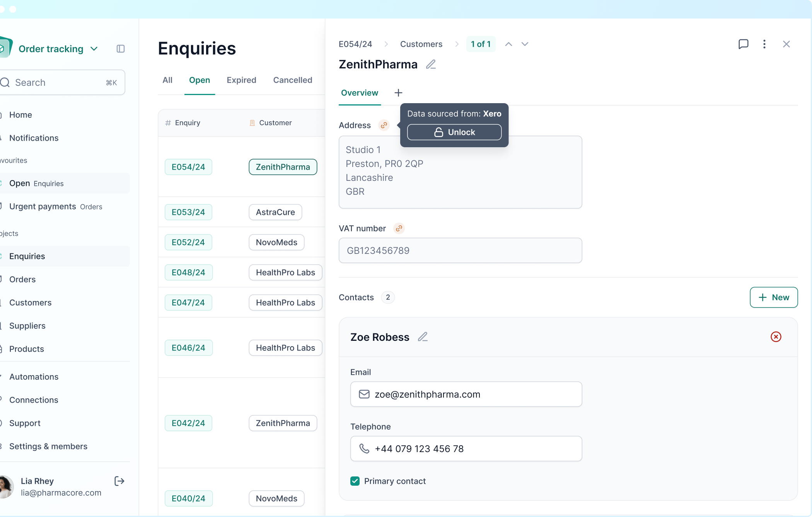Navigate to previous record with up chevron
This screenshot has height=517, width=812.
508,44
